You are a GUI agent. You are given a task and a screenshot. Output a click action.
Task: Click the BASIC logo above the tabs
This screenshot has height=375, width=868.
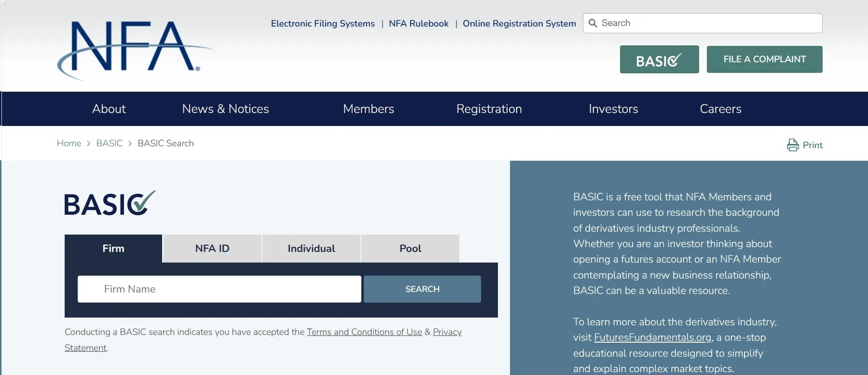[110, 203]
